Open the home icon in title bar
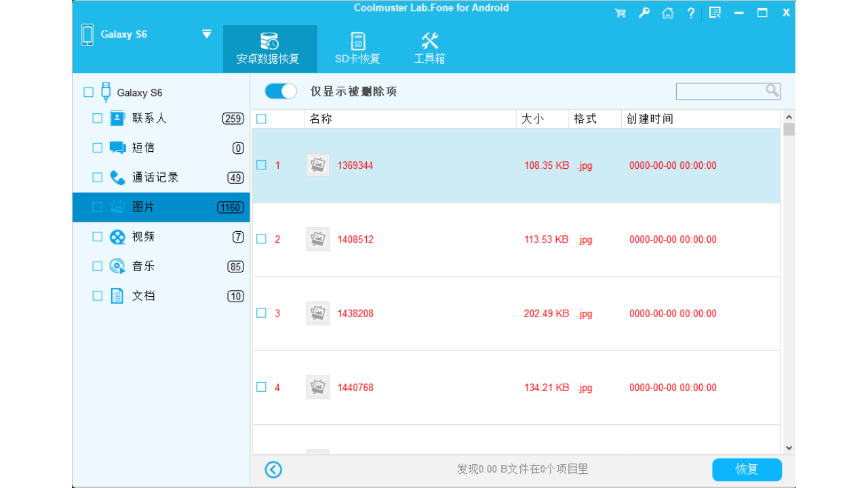This screenshot has width=868, height=488. click(x=667, y=12)
